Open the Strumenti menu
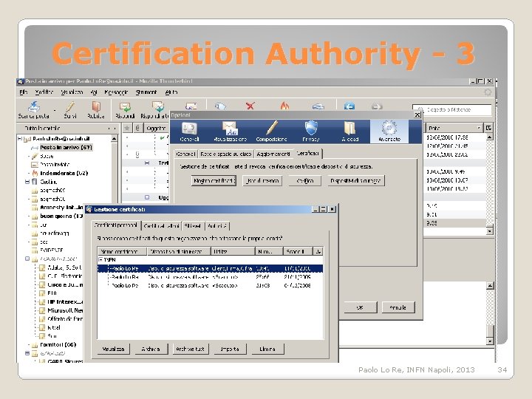Image resolution: width=532 pixels, height=399 pixels. tap(146, 92)
